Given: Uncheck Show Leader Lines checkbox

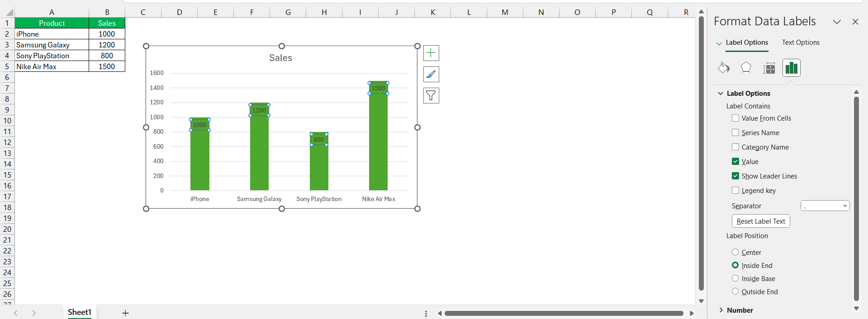Looking at the screenshot, I should [735, 176].
